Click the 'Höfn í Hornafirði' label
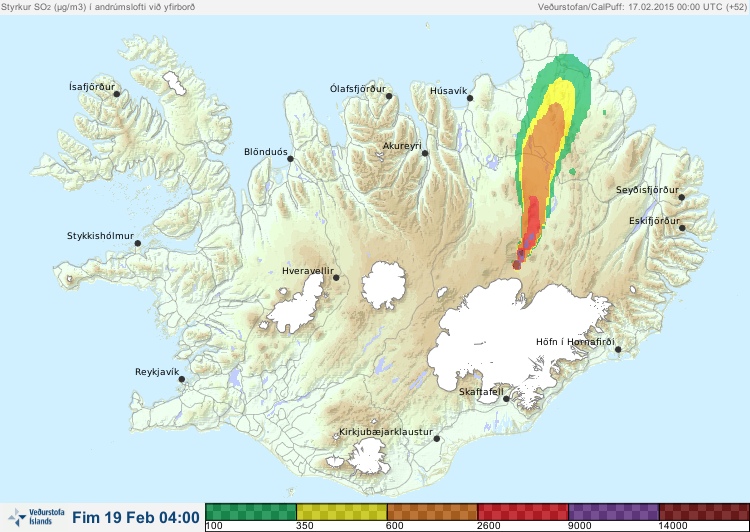Image resolution: width=750 pixels, height=532 pixels. click(575, 342)
